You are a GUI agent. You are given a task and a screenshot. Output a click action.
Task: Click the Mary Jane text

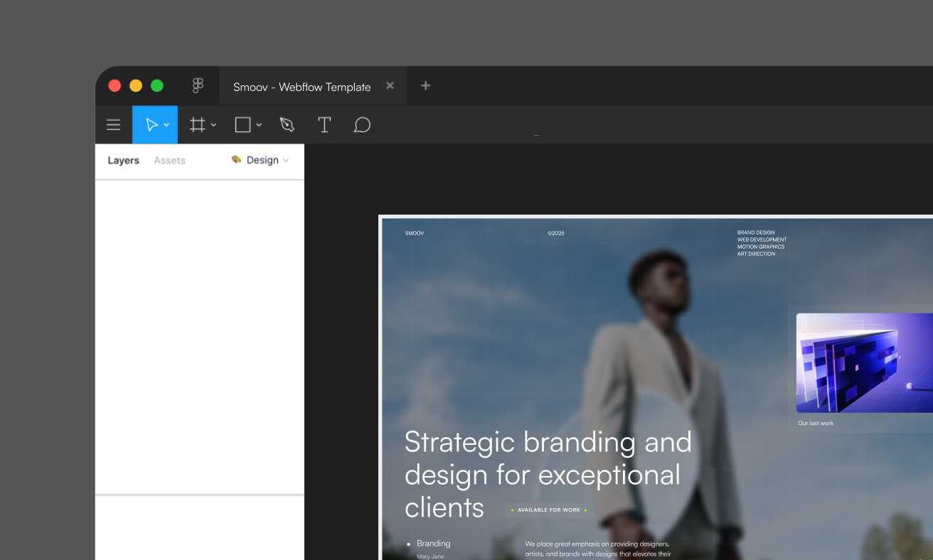tap(430, 556)
